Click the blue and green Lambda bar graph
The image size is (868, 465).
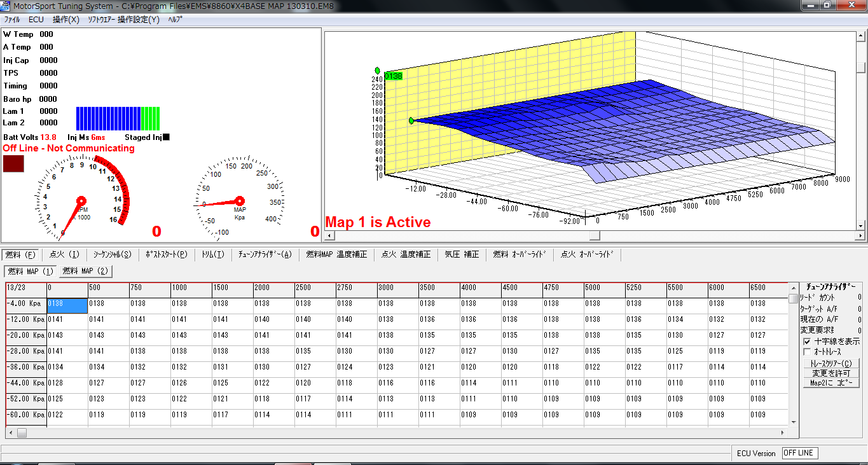(118, 118)
